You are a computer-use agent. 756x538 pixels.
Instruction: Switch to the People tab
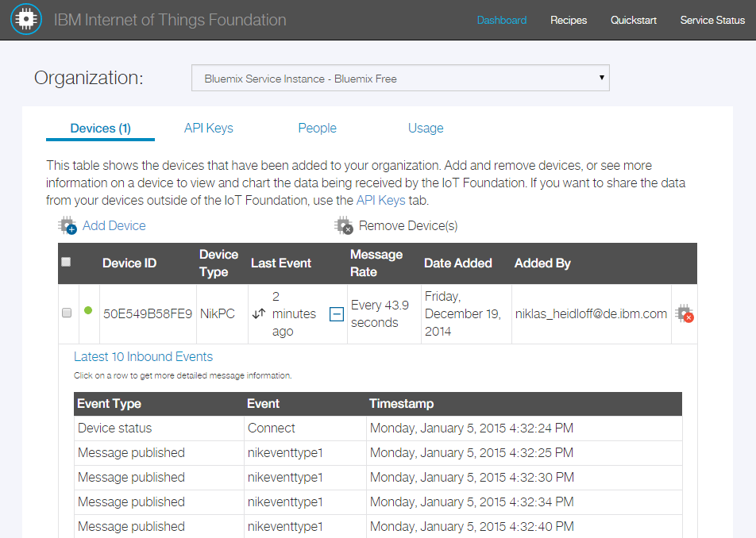pyautogui.click(x=318, y=128)
